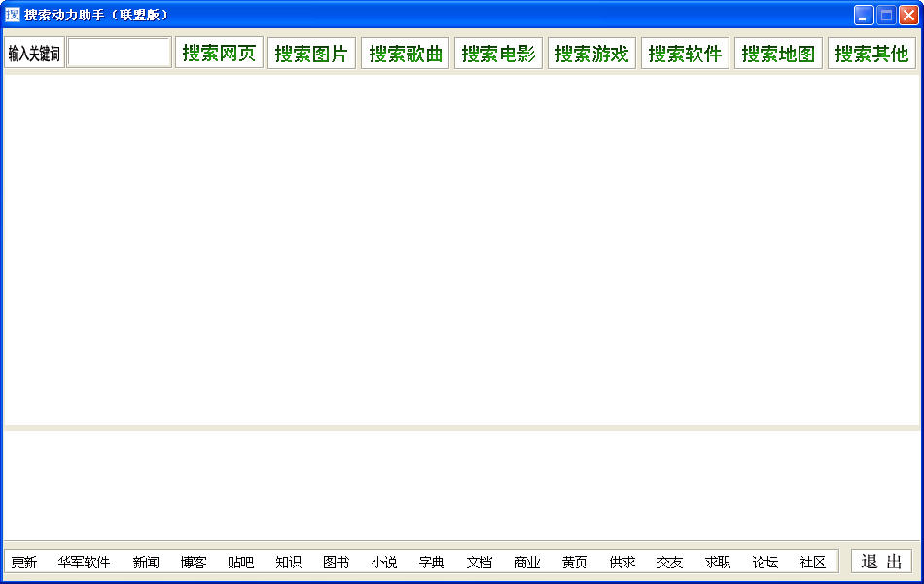Switch to 新闻 category
This screenshot has width=924, height=584.
tap(146, 563)
